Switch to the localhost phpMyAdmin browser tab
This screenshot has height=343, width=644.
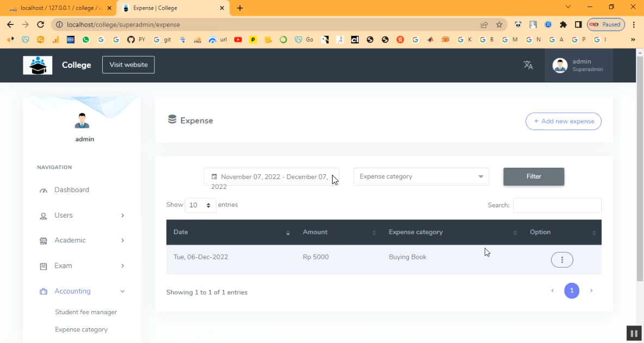(x=60, y=8)
